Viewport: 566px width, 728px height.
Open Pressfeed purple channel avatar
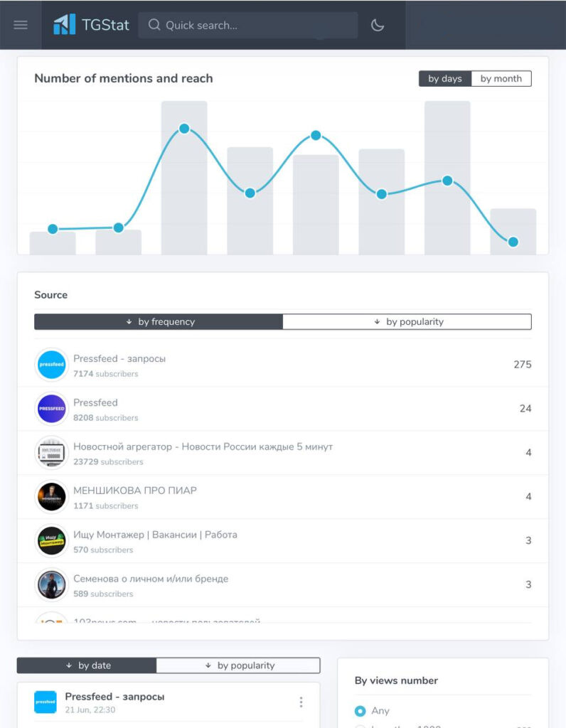pyautogui.click(x=51, y=409)
